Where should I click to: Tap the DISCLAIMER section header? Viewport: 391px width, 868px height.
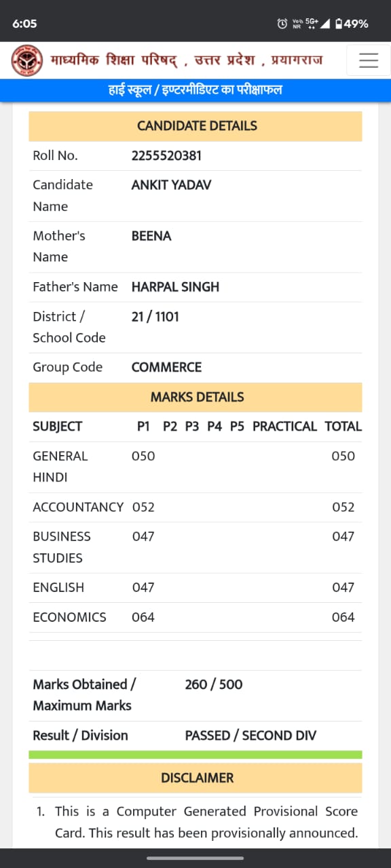[x=195, y=778]
